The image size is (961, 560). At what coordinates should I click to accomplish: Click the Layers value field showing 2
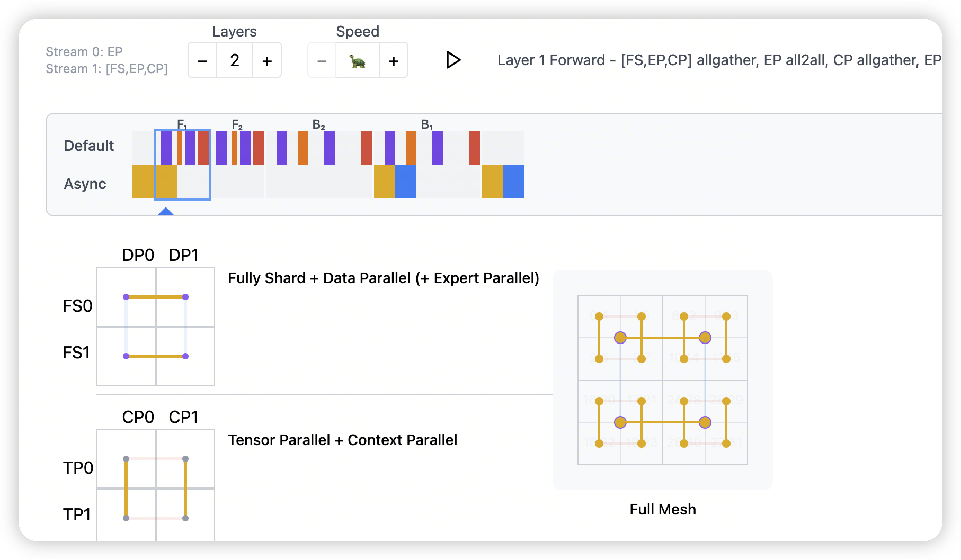[235, 61]
